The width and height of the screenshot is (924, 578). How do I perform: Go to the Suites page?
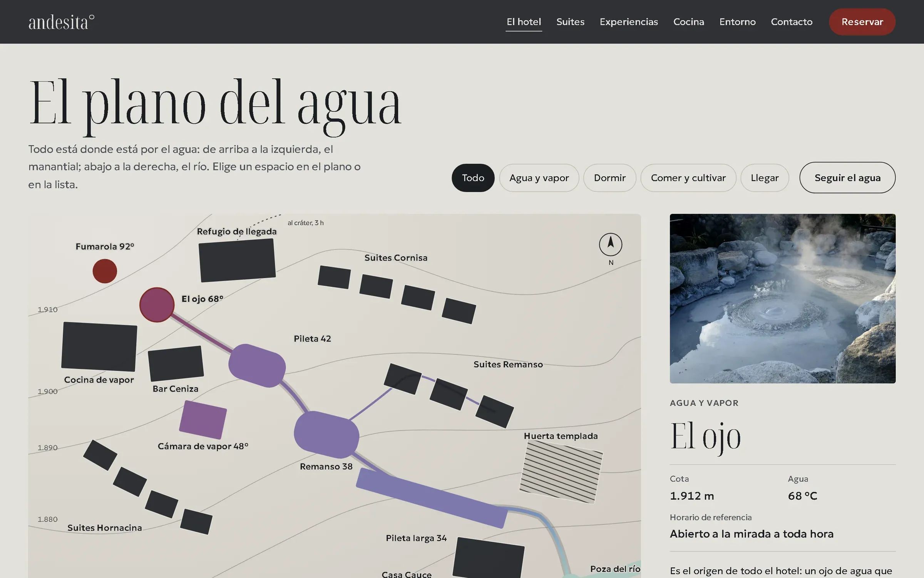point(570,22)
